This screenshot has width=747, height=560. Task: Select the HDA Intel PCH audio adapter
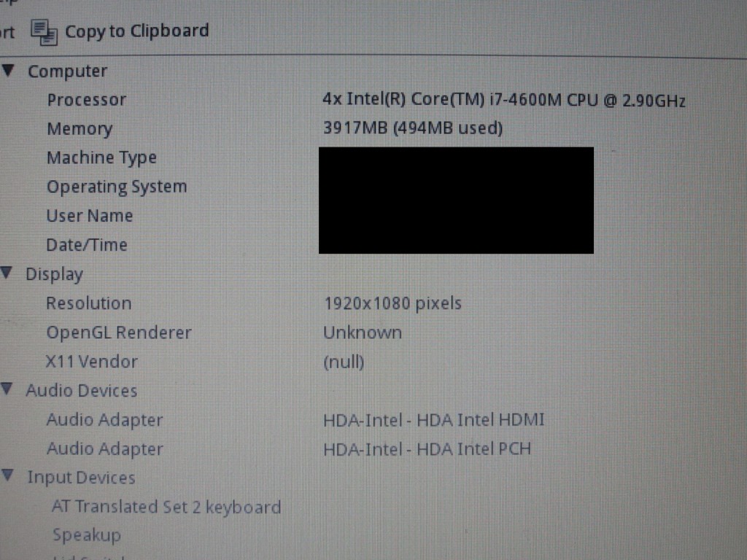click(427, 449)
